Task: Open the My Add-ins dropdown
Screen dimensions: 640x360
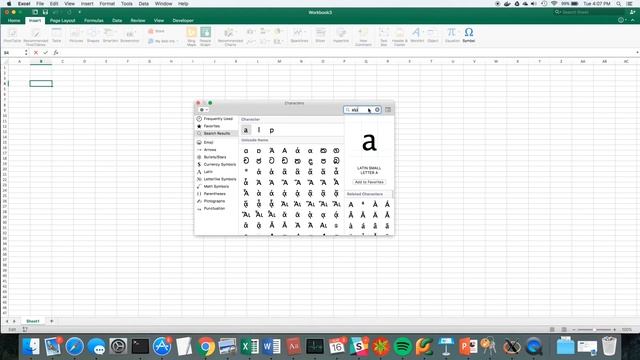Action: [162, 41]
